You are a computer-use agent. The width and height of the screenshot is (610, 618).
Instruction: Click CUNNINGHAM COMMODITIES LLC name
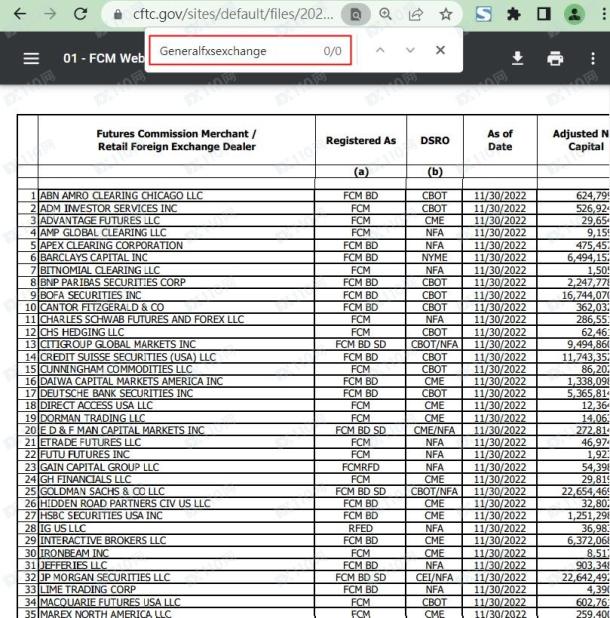pyautogui.click(x=116, y=369)
